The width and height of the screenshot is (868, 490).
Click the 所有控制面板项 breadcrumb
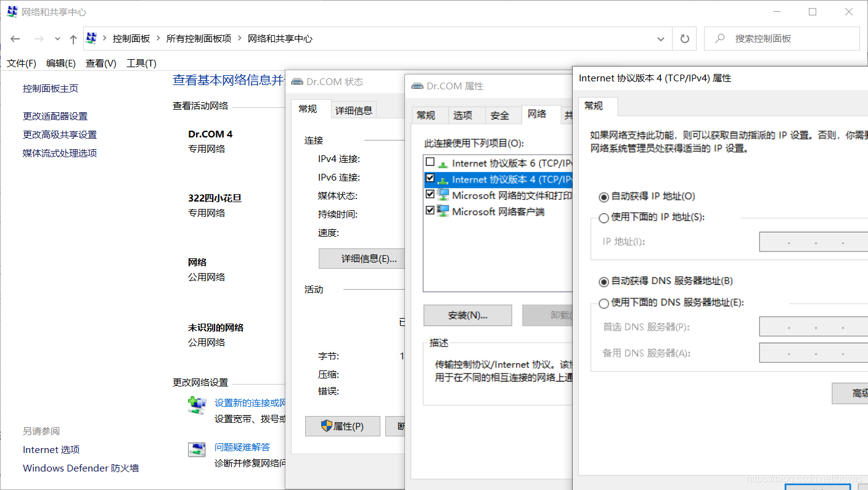(199, 38)
